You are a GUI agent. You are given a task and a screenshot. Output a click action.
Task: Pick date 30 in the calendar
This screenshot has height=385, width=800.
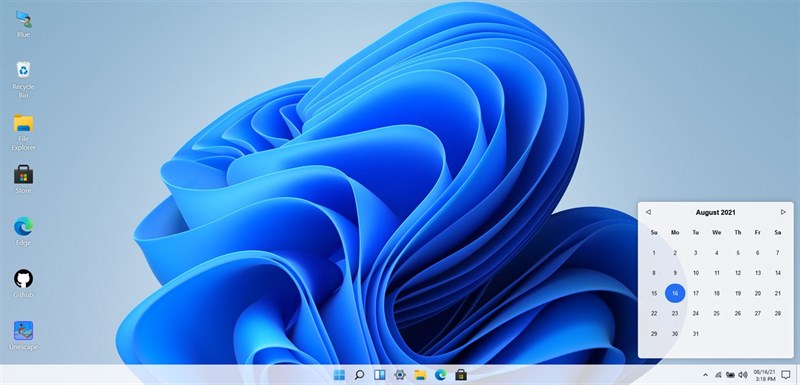(675, 334)
